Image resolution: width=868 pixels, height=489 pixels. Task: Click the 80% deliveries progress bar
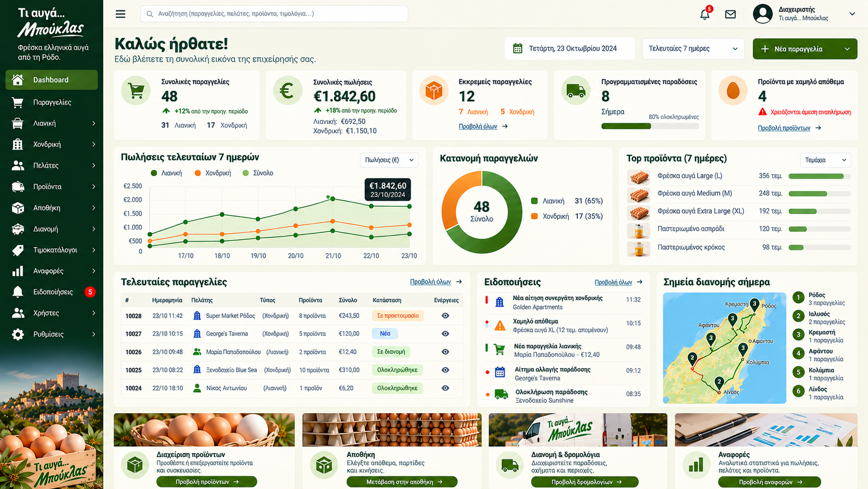[650, 126]
